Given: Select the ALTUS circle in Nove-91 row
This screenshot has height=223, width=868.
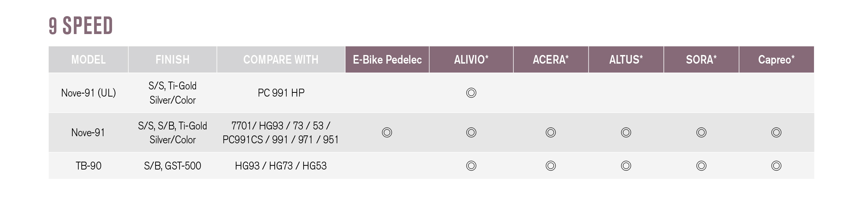Looking at the screenshot, I should click(x=626, y=132).
